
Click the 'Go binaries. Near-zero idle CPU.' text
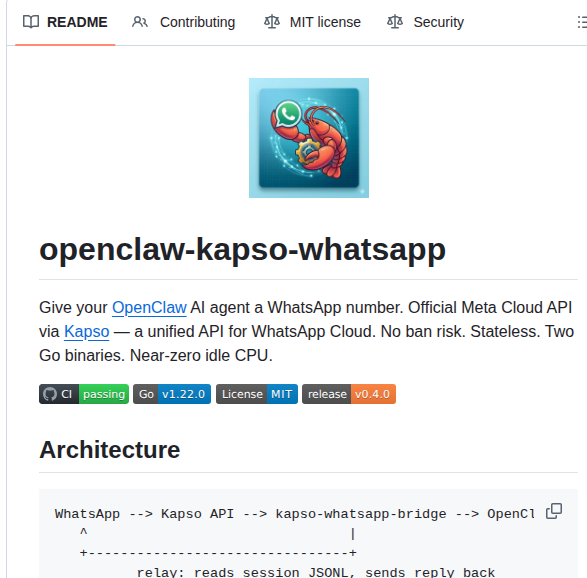[x=156, y=356]
